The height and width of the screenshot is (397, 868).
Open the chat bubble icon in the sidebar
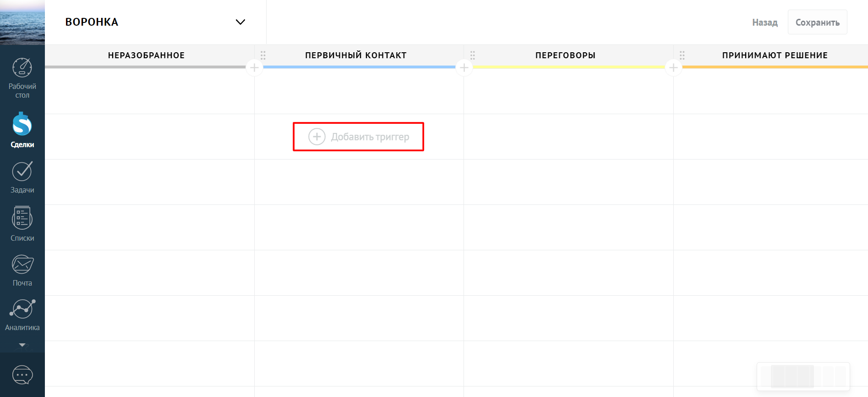(22, 375)
